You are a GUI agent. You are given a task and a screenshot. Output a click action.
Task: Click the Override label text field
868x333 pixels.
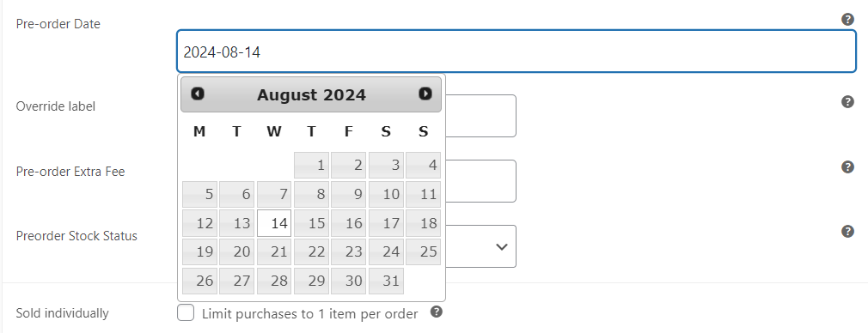pos(481,116)
